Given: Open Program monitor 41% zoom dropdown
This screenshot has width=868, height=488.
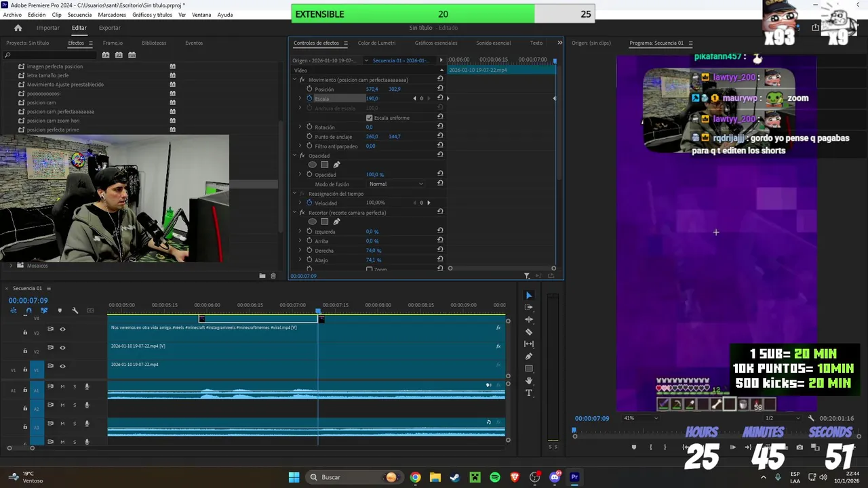Looking at the screenshot, I should point(640,418).
